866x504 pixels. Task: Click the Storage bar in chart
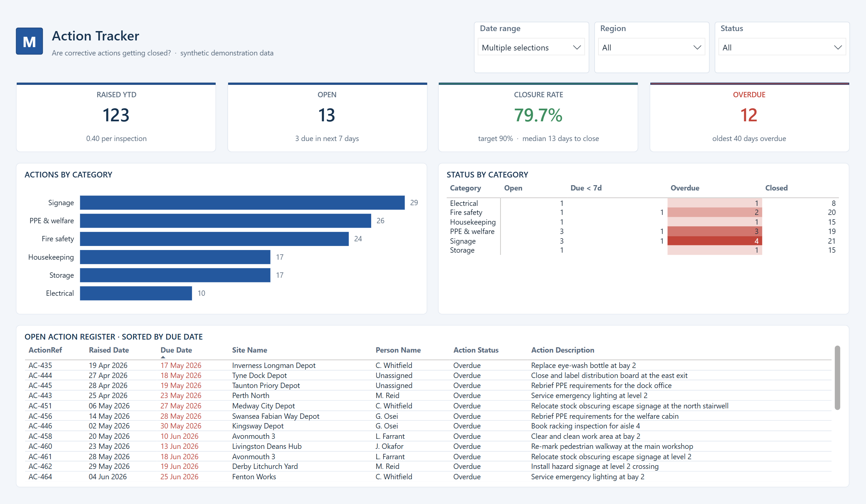pyautogui.click(x=175, y=275)
